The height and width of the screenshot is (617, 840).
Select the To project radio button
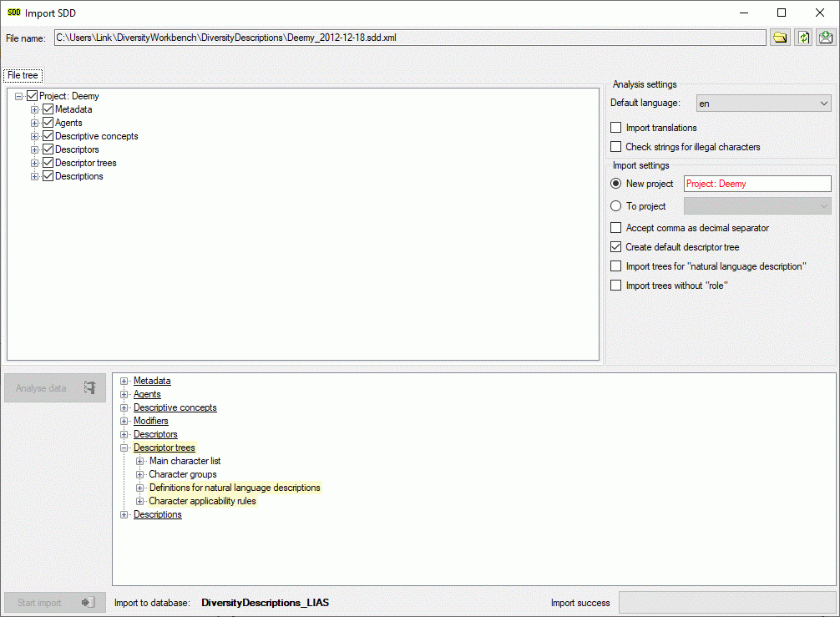pyautogui.click(x=616, y=206)
